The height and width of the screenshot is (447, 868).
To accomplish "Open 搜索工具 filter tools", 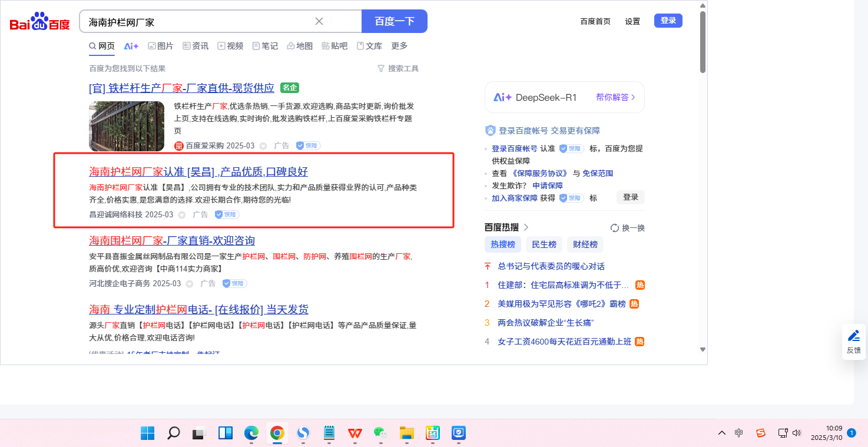I will click(398, 69).
